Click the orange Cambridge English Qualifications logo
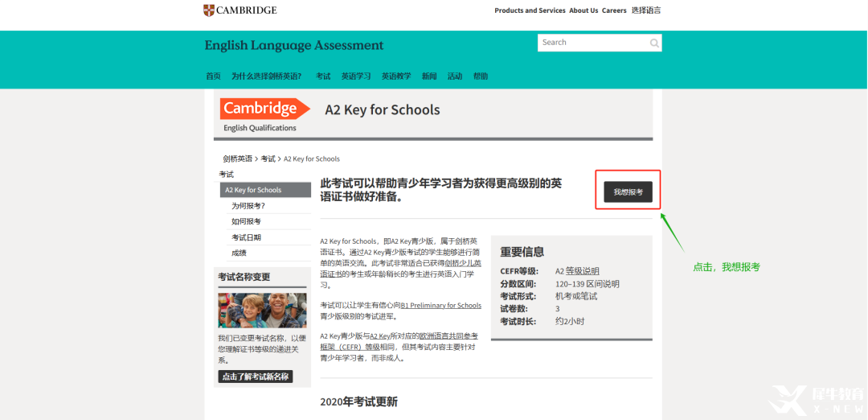Image resolution: width=868 pixels, height=420 pixels. 264,115
